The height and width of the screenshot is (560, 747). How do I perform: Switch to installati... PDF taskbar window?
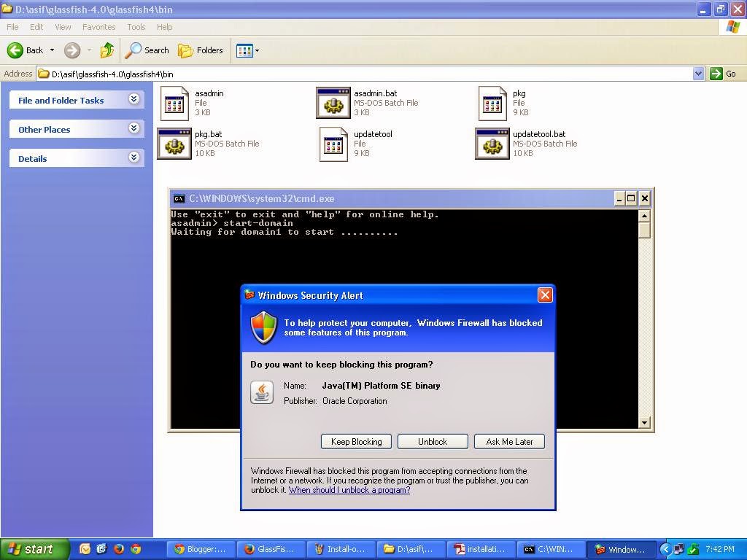click(x=481, y=549)
